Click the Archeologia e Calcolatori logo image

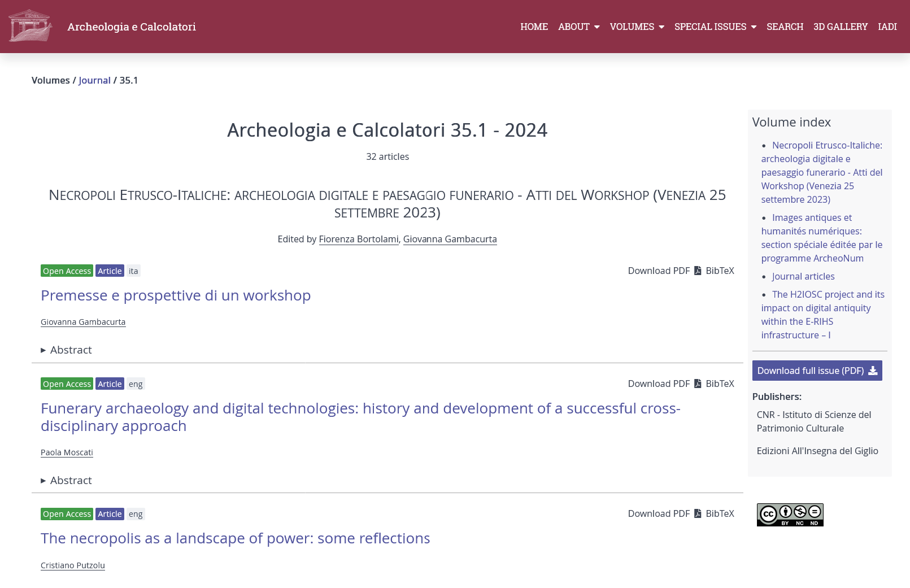pyautogui.click(x=31, y=26)
